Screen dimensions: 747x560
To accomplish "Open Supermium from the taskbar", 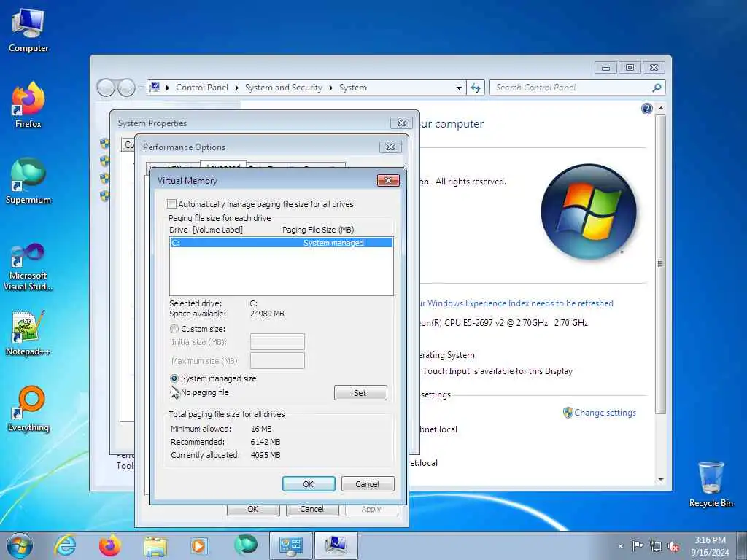I will 245,545.
